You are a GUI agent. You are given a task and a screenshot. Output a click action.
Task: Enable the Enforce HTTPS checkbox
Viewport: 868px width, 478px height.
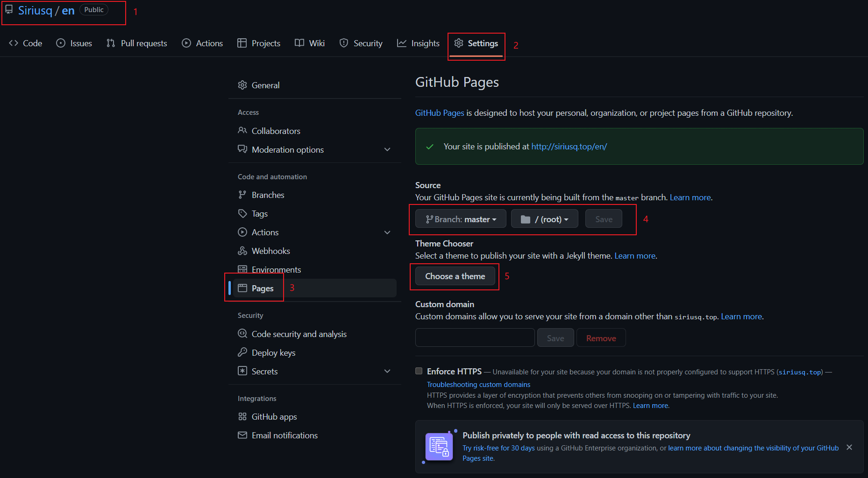pyautogui.click(x=419, y=371)
